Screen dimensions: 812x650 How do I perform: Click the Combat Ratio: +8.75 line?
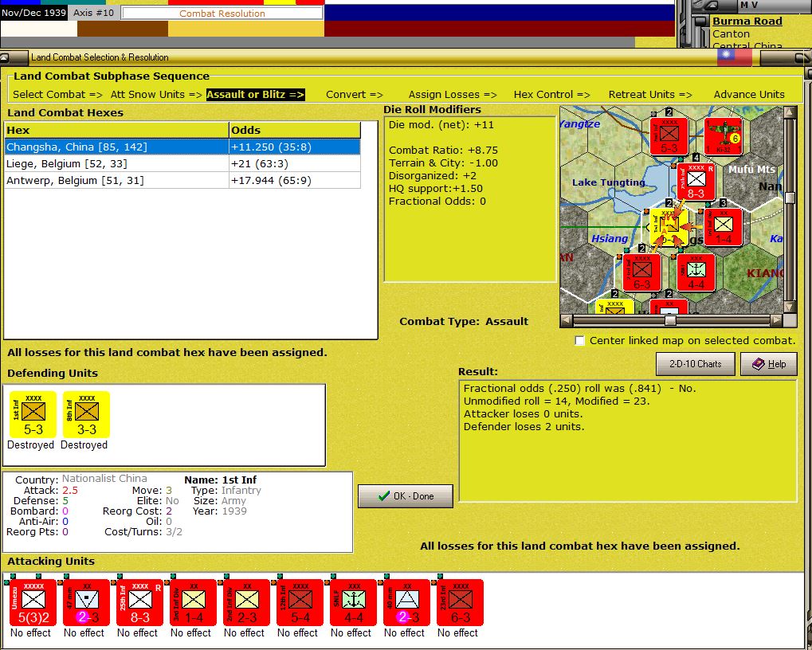pos(443,151)
